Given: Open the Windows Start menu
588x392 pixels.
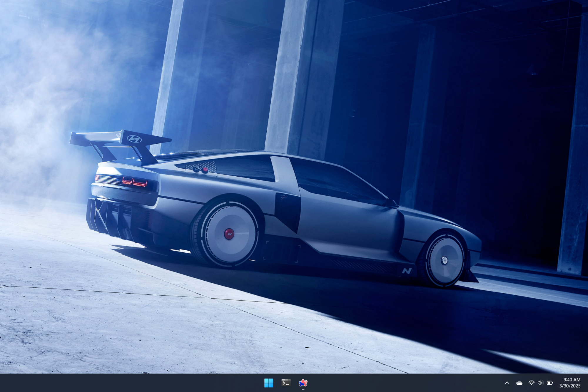Looking at the screenshot, I should coord(268,383).
